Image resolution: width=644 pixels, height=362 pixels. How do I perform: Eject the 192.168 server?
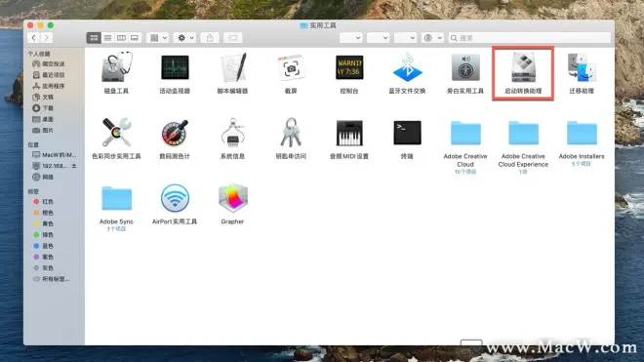click(x=74, y=166)
